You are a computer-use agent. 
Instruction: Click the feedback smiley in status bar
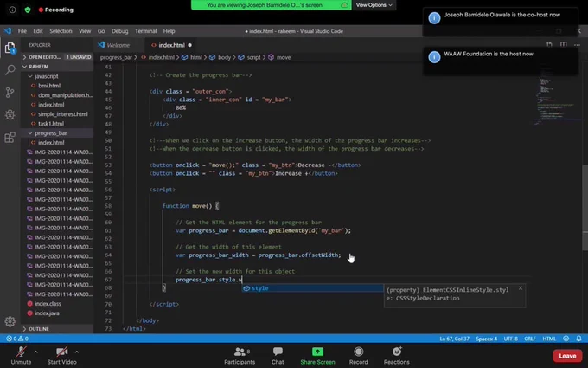point(566,339)
